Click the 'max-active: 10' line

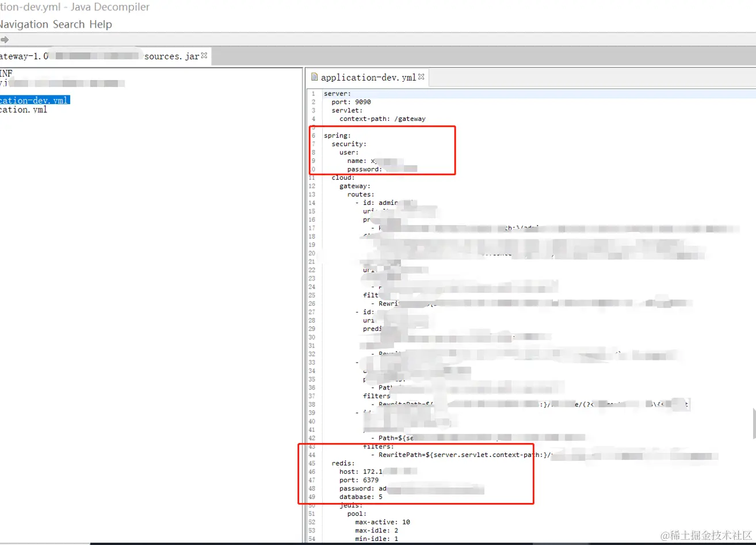click(x=383, y=522)
